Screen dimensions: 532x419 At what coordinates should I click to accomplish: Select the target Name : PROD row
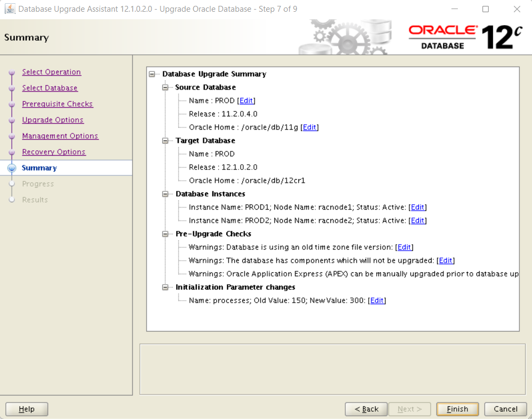(212, 154)
